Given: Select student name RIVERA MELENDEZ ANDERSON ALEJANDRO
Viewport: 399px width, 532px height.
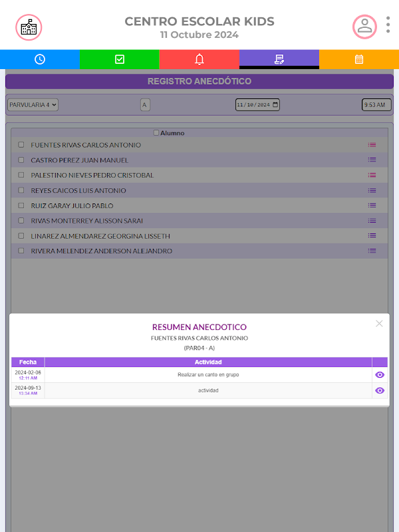Looking at the screenshot, I should point(102,251).
